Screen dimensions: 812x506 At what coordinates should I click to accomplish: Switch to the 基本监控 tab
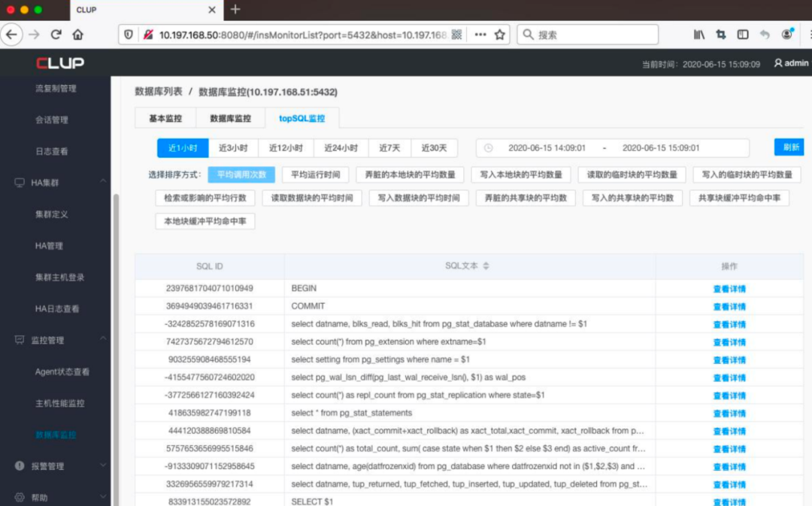click(x=165, y=119)
